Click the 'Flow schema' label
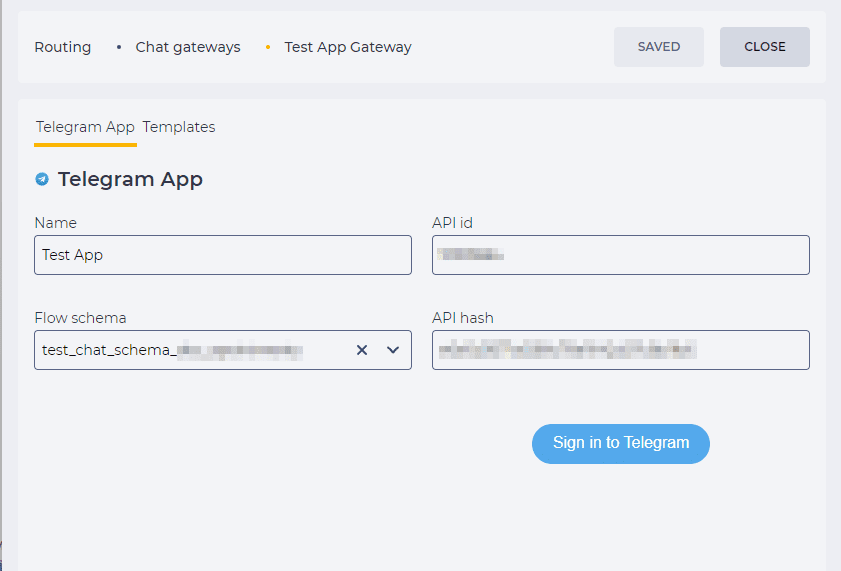 click(80, 318)
